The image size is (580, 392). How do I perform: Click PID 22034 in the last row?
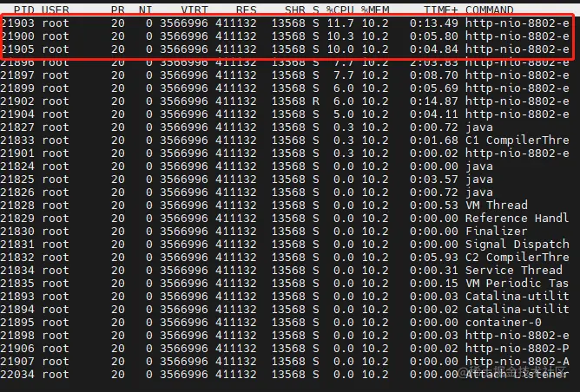[17, 375]
